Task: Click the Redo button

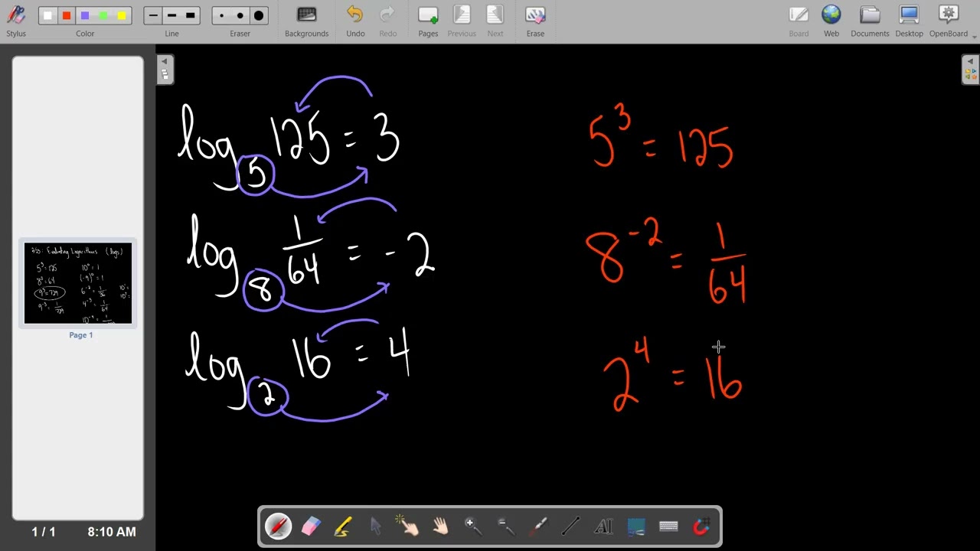Action: (388, 21)
